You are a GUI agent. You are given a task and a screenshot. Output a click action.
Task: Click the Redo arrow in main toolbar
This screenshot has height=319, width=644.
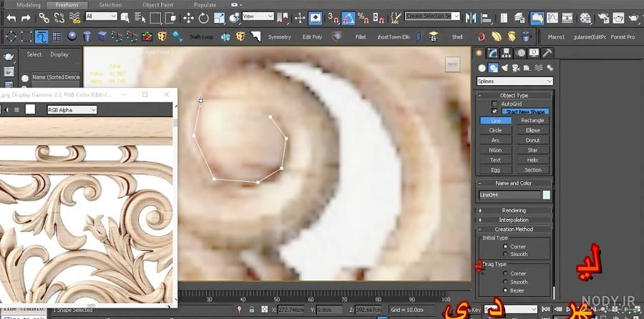coord(26,18)
